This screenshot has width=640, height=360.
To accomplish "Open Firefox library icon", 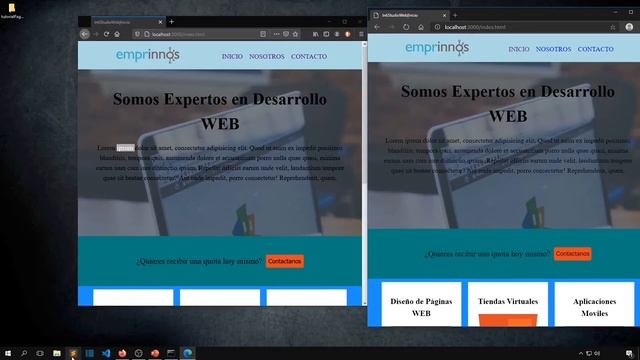I will (x=316, y=34).
